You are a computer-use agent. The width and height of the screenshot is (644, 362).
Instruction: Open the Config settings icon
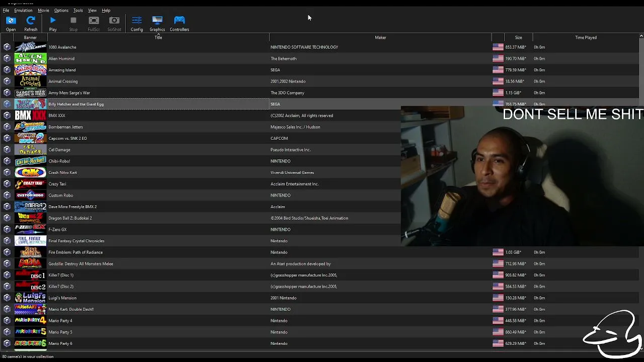137,23
